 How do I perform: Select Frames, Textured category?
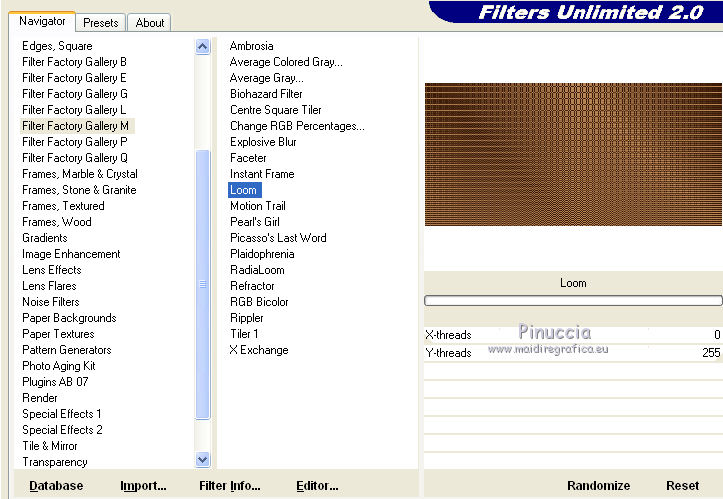pos(63,206)
